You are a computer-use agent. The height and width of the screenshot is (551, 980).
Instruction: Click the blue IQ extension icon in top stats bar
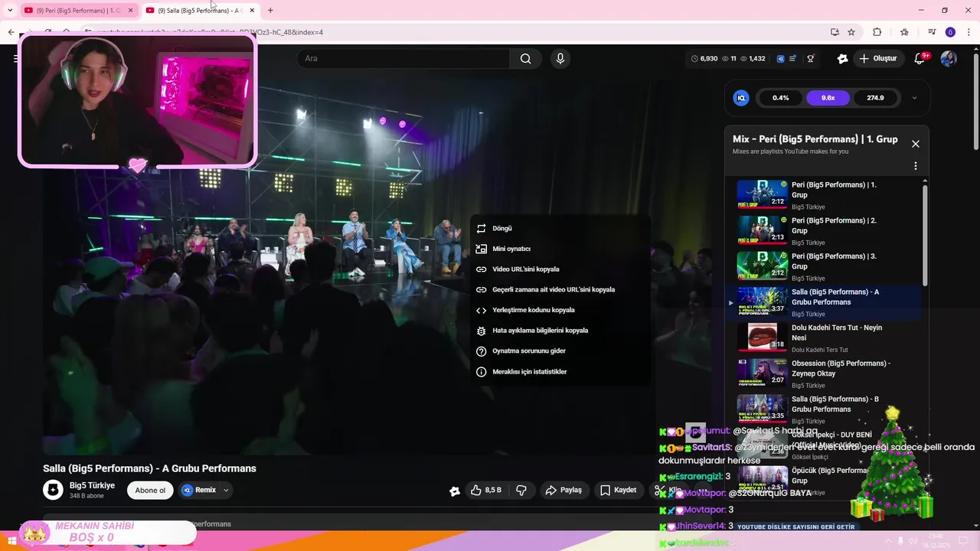point(780,59)
